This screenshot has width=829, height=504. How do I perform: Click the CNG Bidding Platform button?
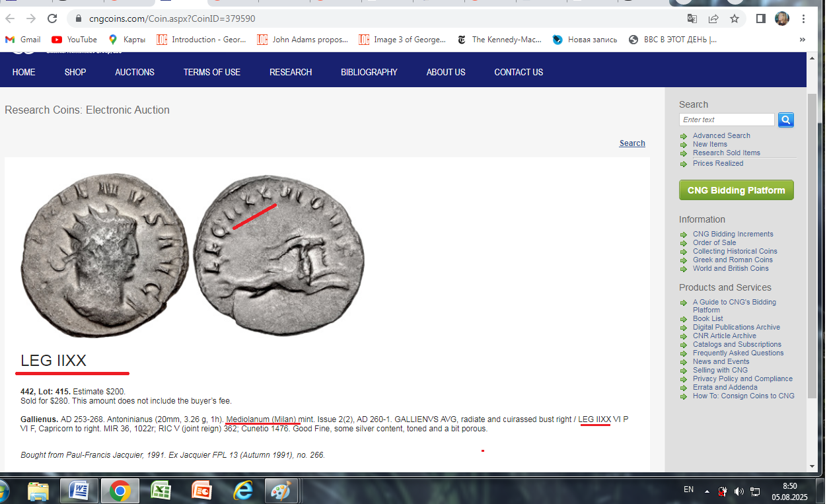point(737,190)
